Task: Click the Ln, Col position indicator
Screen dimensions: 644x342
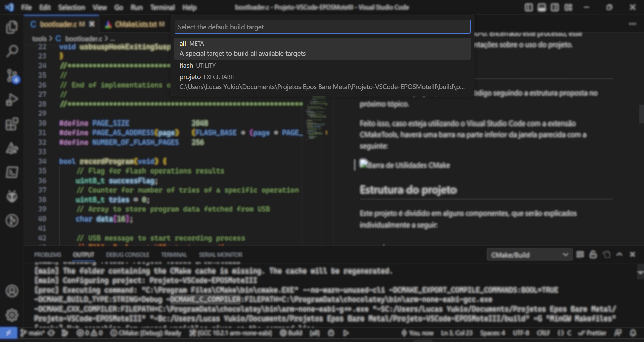Action: pyautogui.click(x=457, y=333)
